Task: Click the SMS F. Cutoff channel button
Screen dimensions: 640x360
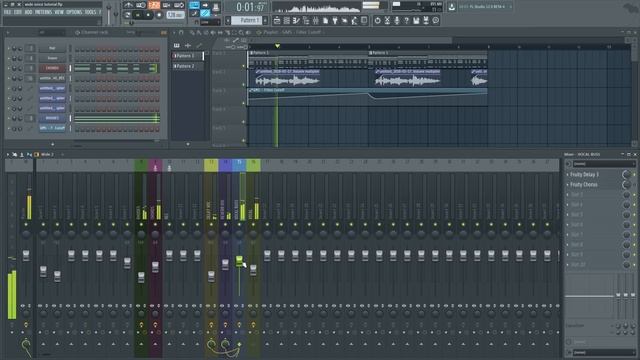Action: coord(52,128)
